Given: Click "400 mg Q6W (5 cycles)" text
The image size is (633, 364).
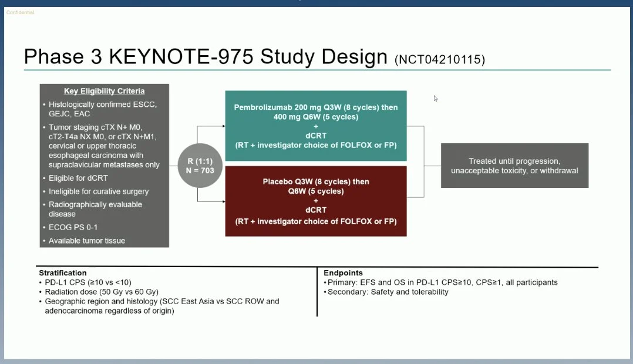Looking at the screenshot, I should (316, 117).
